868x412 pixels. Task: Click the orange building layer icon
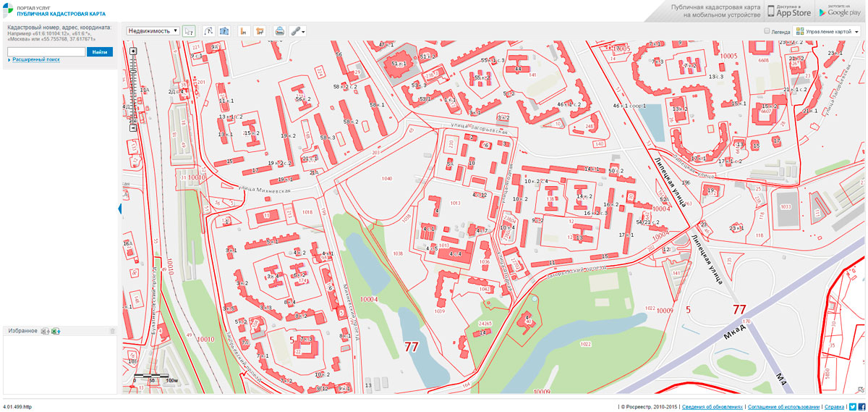coord(244,31)
